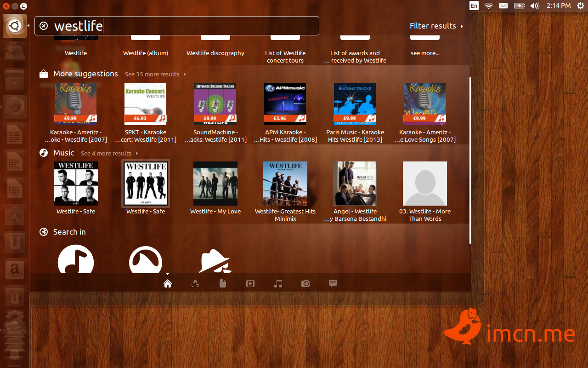
Task: Expand See 35 more results
Action: click(155, 74)
